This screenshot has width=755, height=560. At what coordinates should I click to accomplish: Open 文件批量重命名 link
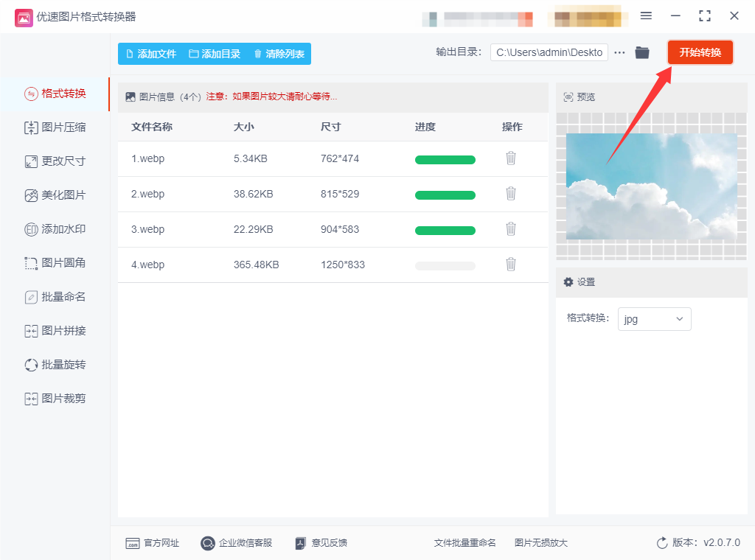click(x=465, y=542)
